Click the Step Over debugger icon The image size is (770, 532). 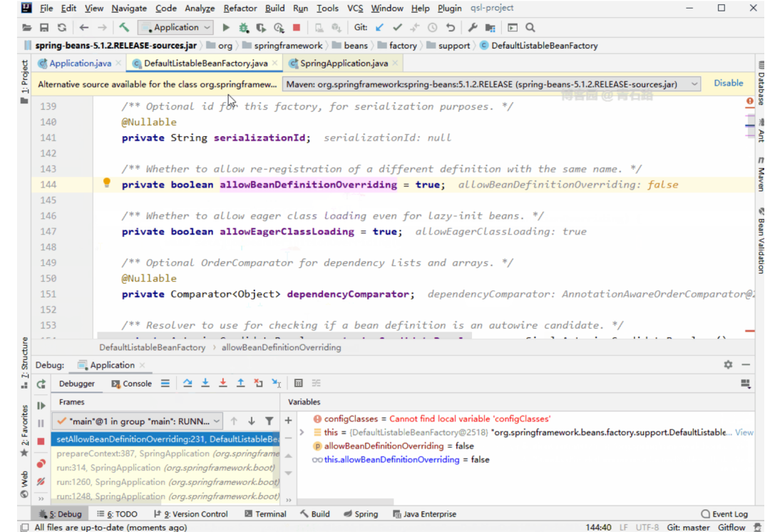(188, 383)
